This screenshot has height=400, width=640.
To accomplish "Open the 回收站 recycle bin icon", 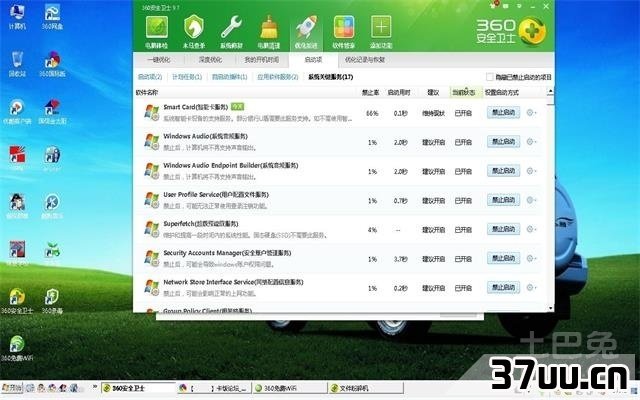I will pyautogui.click(x=17, y=64).
